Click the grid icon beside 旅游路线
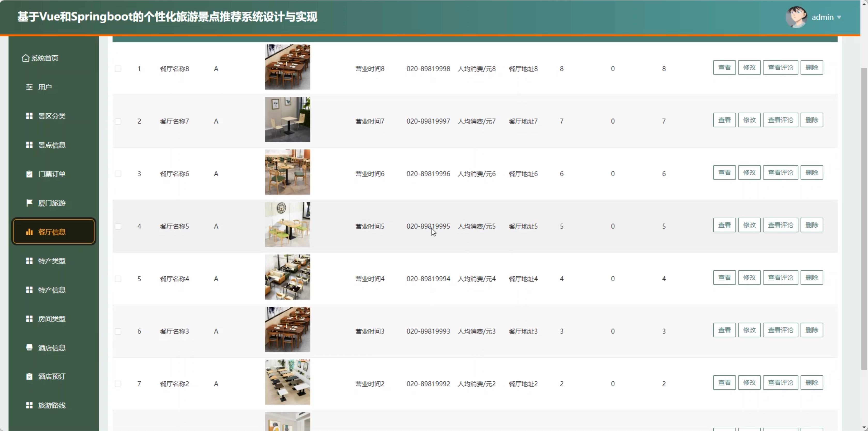868x431 pixels. click(x=29, y=405)
